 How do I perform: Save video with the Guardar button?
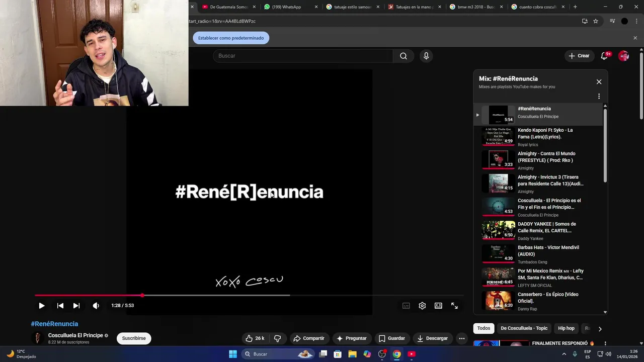click(392, 338)
